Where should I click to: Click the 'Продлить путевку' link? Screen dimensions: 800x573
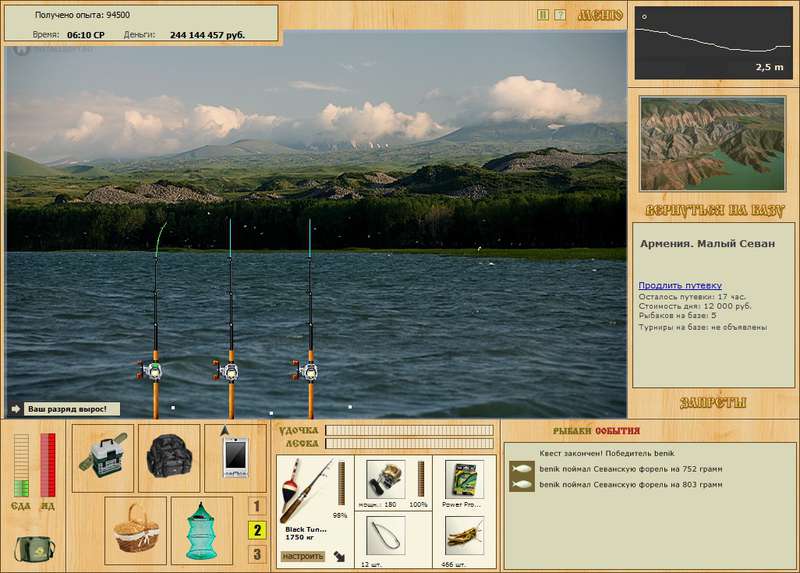coord(680,285)
